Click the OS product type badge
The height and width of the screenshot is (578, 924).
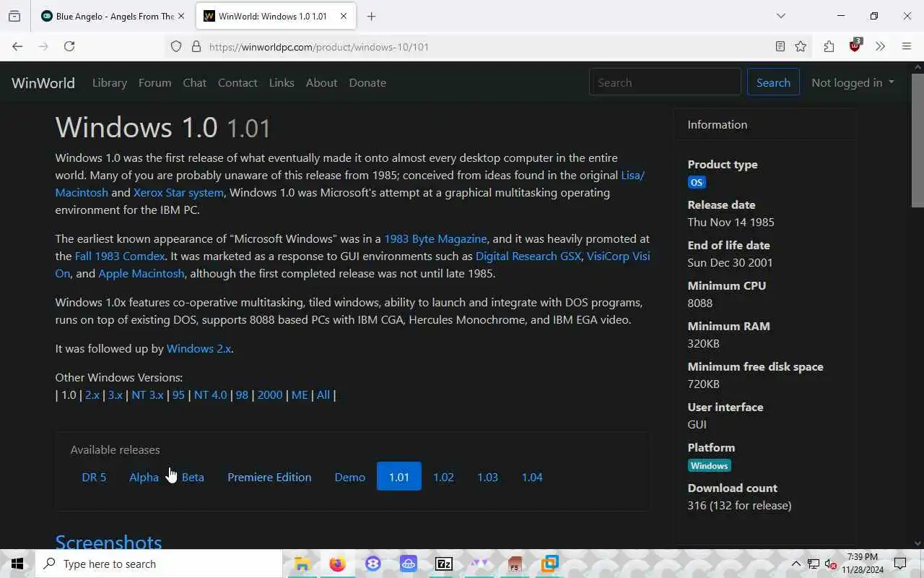point(697,182)
